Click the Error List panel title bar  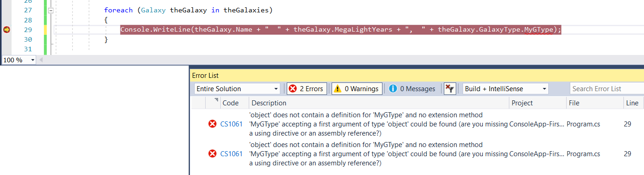[x=416, y=75]
